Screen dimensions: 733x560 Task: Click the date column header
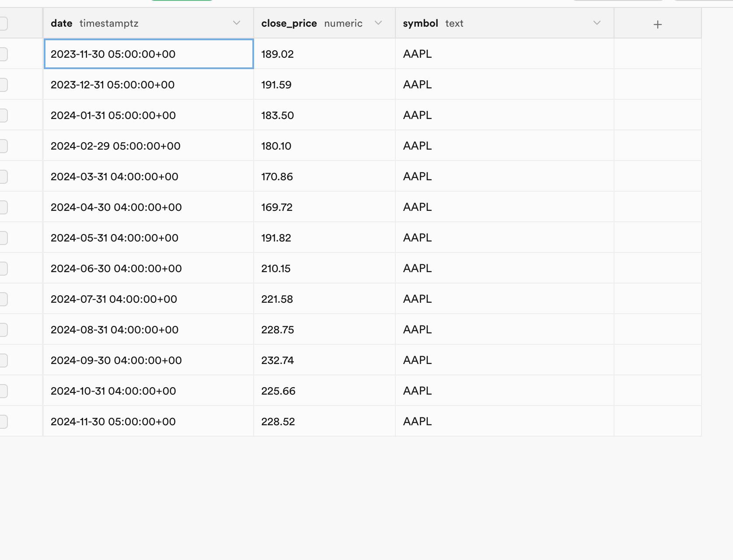pos(62,24)
